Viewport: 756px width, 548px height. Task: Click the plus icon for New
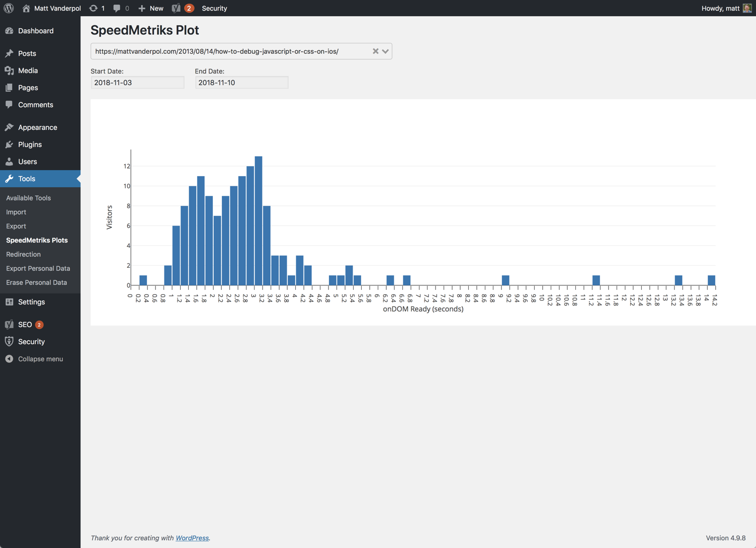click(x=142, y=8)
